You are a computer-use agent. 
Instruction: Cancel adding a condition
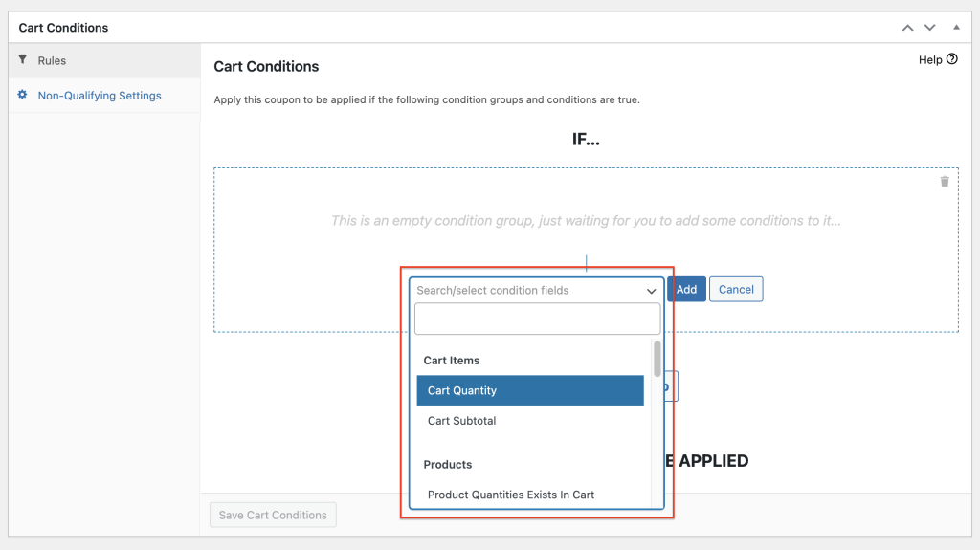point(736,289)
